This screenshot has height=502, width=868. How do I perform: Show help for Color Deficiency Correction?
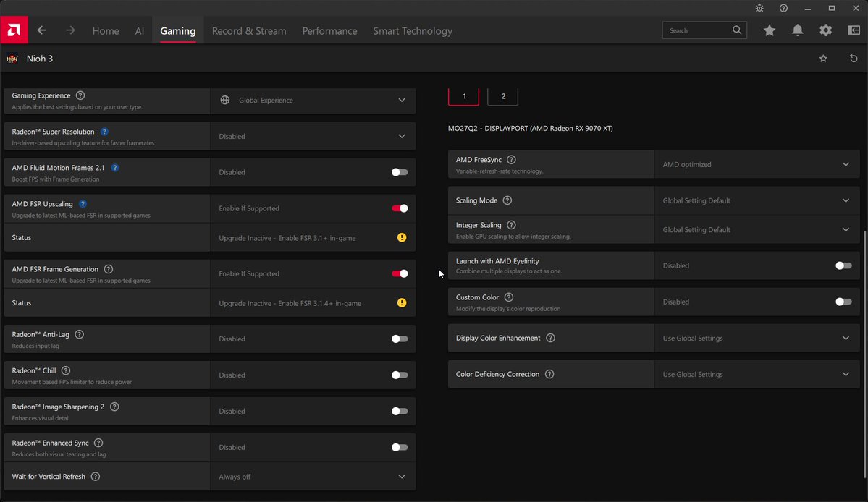549,374
